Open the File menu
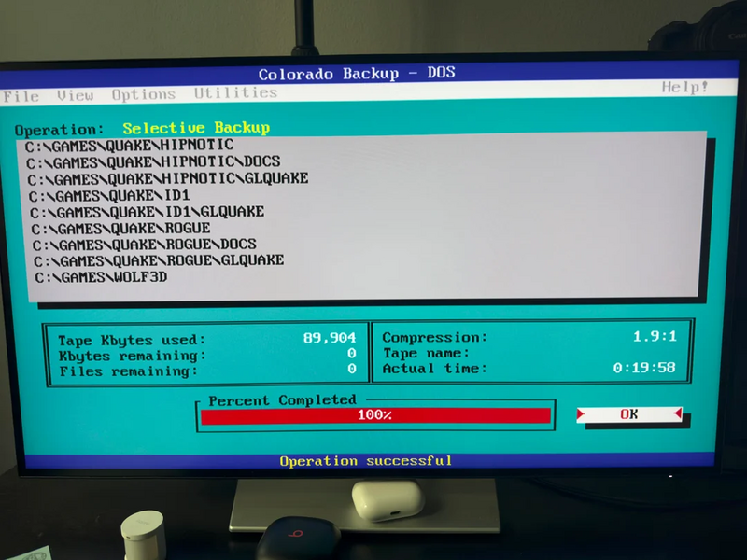This screenshot has width=747, height=560. 21,96
